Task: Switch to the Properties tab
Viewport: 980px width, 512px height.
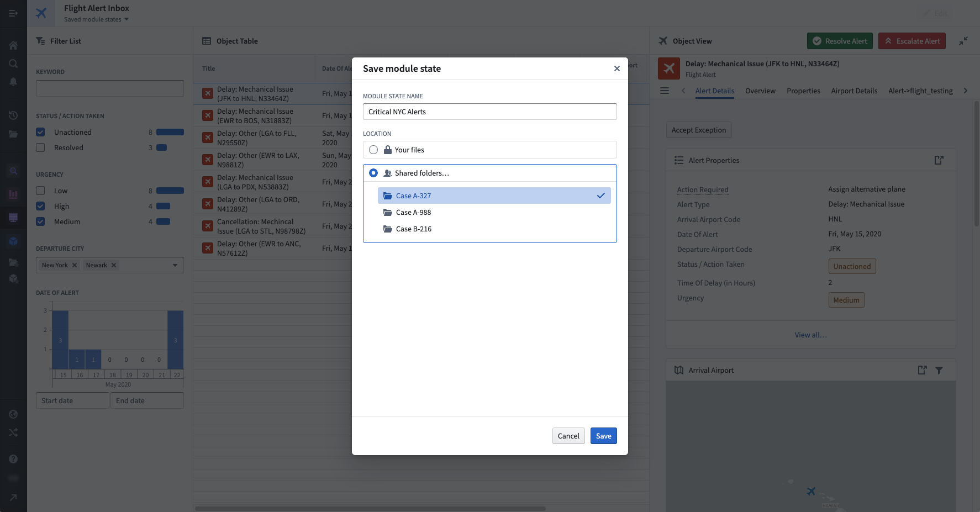Action: pos(803,91)
